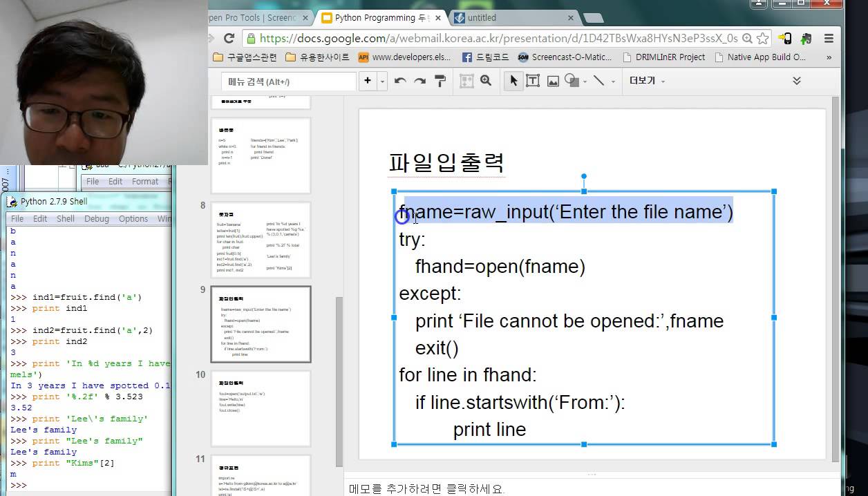Click the slide title 파일입출력

click(446, 163)
